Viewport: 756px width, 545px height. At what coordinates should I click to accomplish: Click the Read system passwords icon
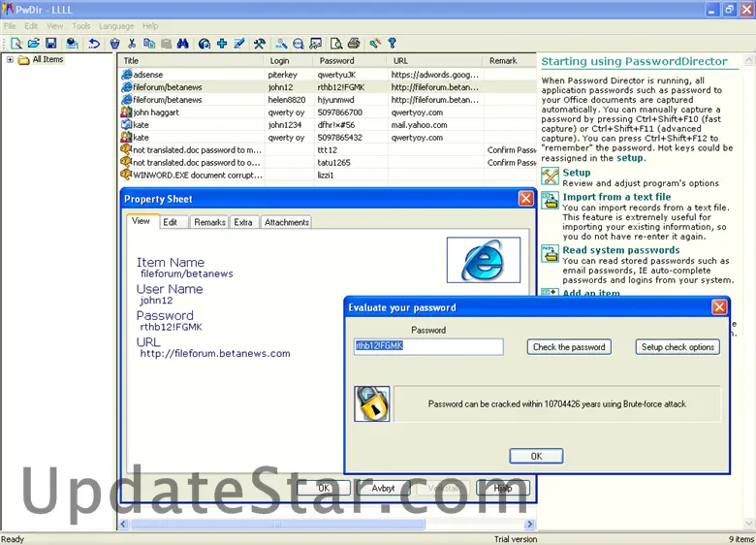coord(550,253)
